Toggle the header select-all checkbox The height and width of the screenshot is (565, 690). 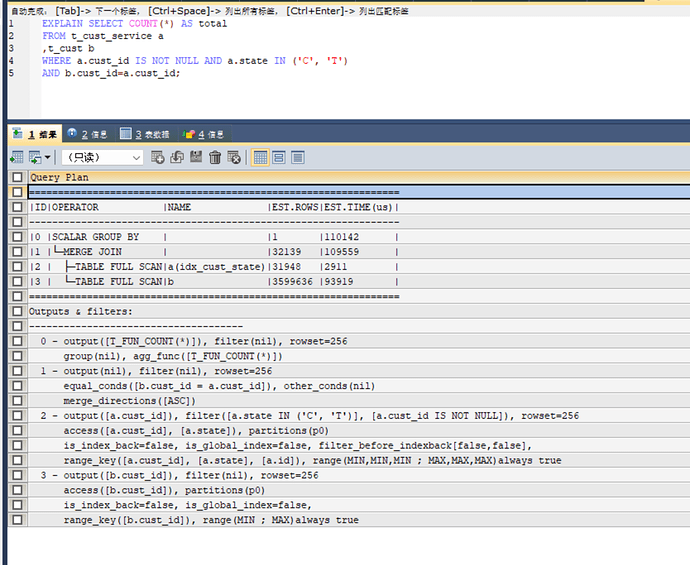click(x=17, y=177)
